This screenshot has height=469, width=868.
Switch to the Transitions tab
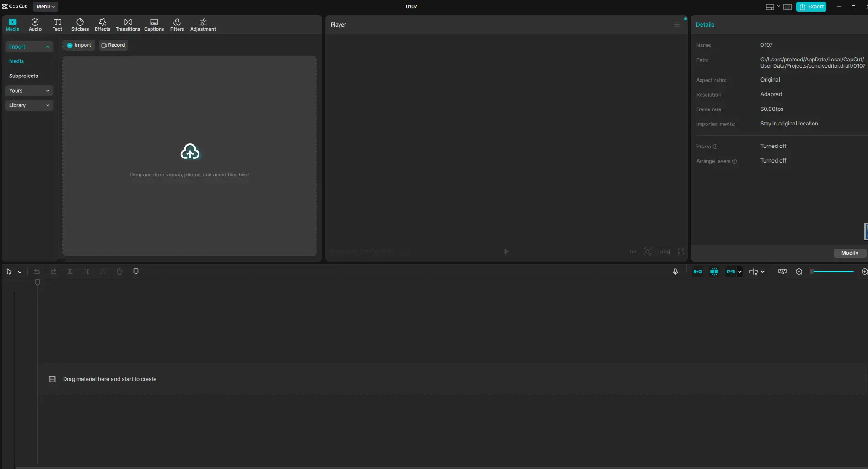(x=128, y=25)
